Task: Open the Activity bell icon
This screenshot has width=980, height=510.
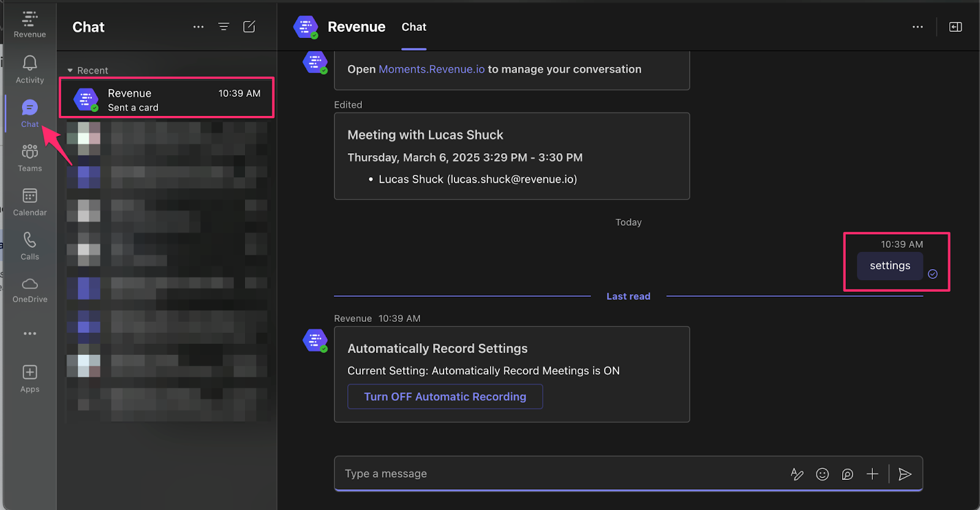Action: tap(29, 69)
